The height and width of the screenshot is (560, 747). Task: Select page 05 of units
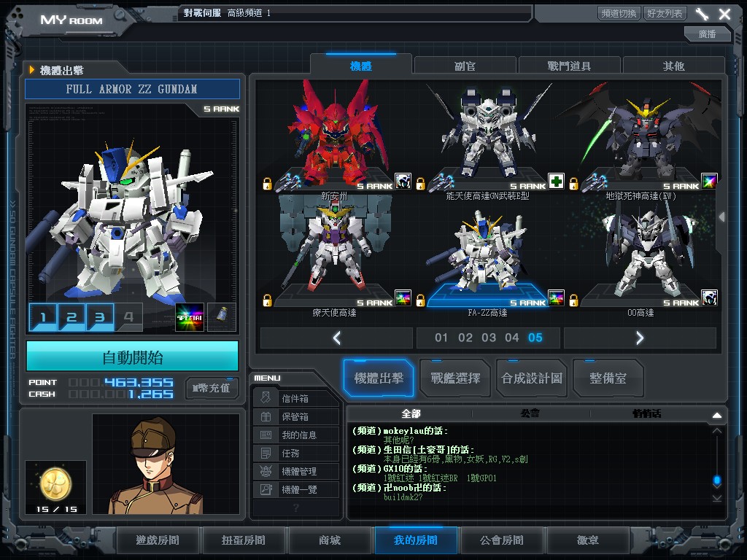tap(535, 338)
